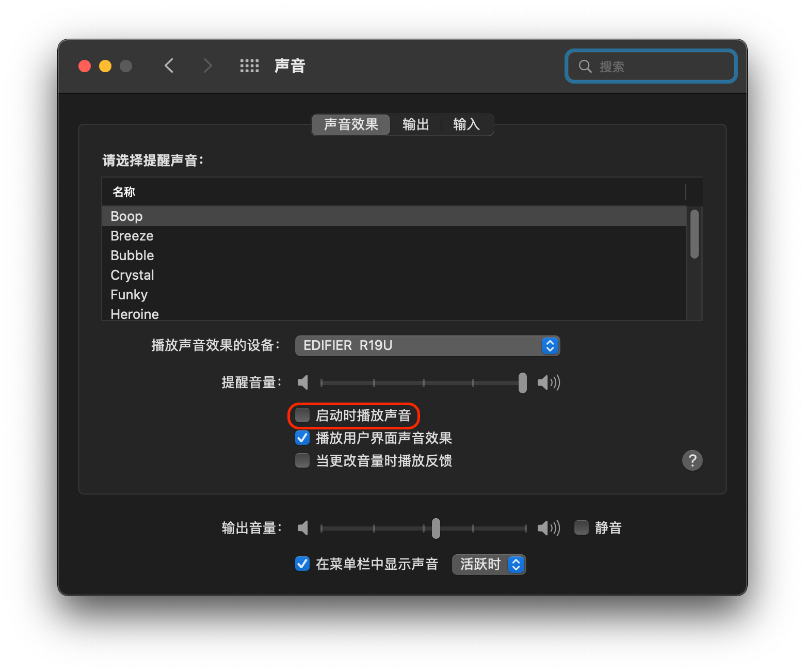Select the Crystal alert sound
This screenshot has width=805, height=672.
point(133,275)
